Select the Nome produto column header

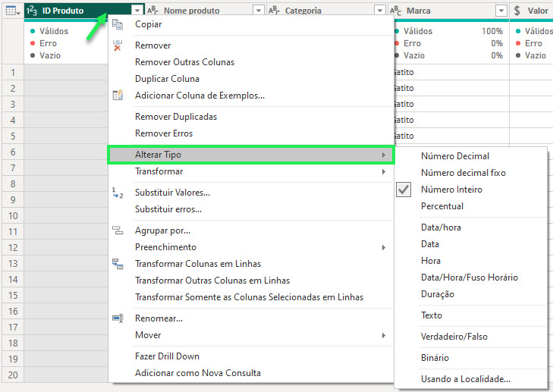pyautogui.click(x=206, y=11)
